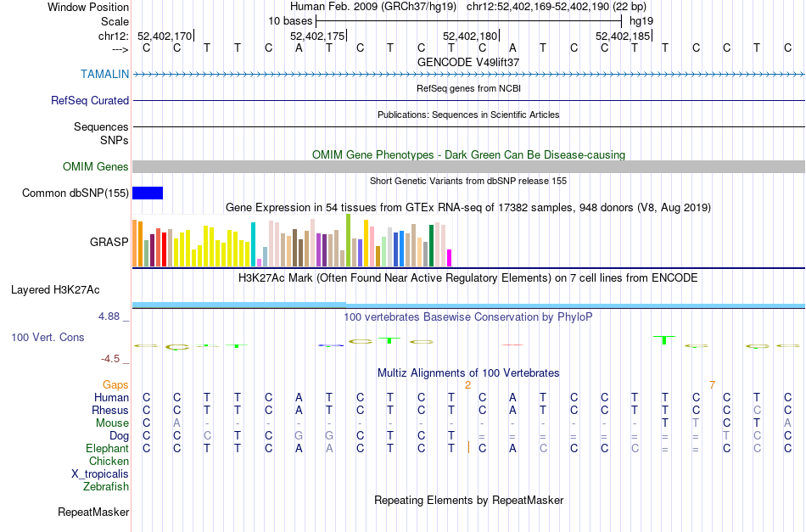
Task: Click the Scale label
Action: (x=115, y=21)
